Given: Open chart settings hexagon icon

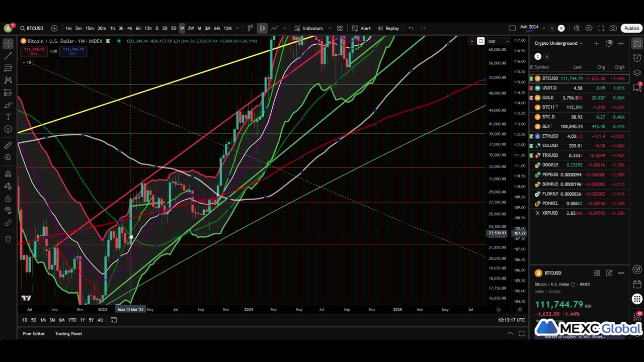Looking at the screenshot, I should coord(589,28).
